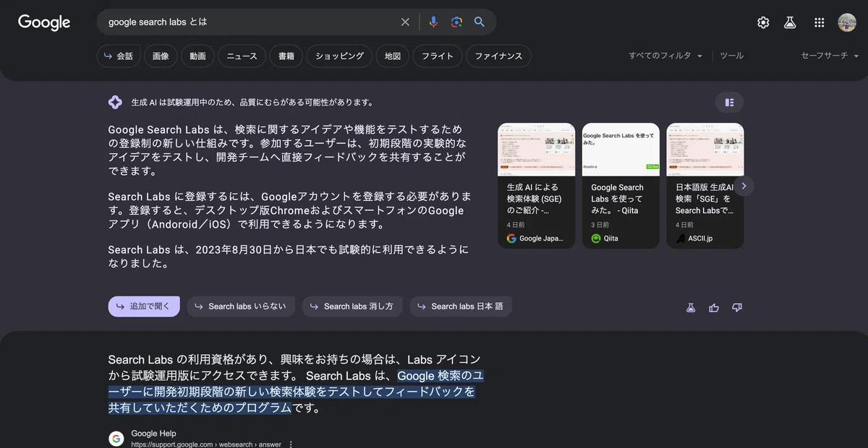Image resolution: width=868 pixels, height=448 pixels.
Task: Start voice search with microphone icon
Action: point(433,22)
